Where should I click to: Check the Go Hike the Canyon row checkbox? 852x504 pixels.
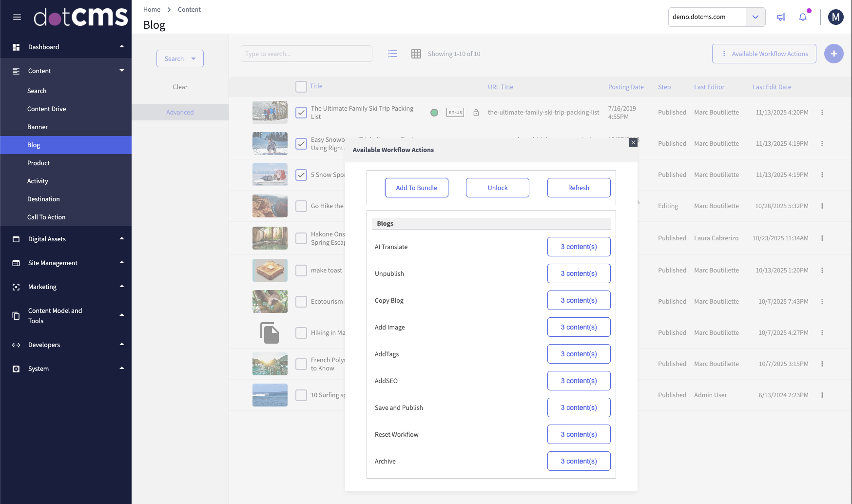point(301,206)
